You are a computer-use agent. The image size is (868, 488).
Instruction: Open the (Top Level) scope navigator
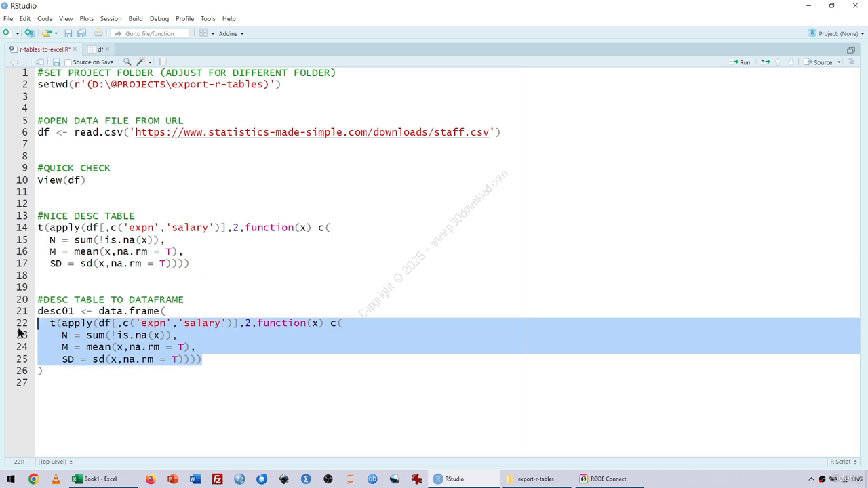pos(55,462)
